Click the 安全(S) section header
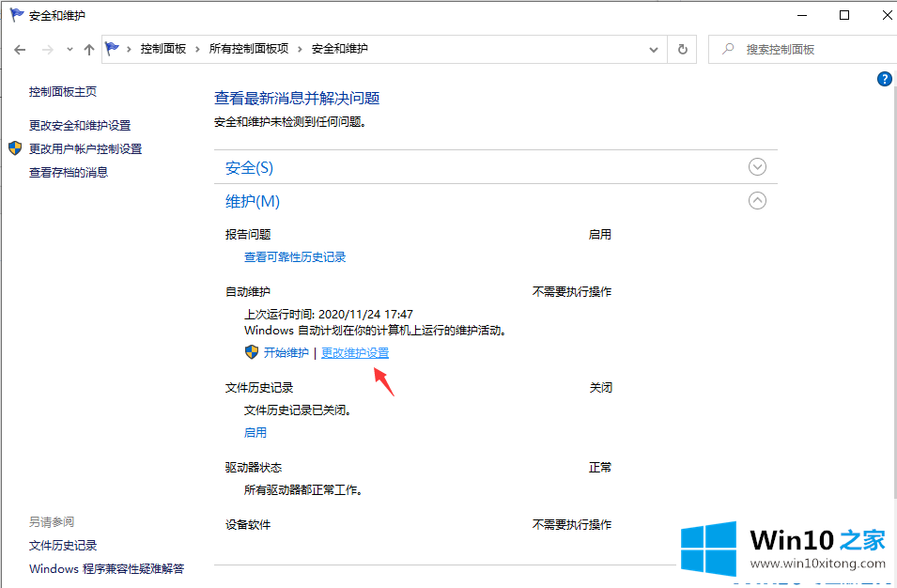Image resolution: width=897 pixels, height=588 pixels. point(250,167)
